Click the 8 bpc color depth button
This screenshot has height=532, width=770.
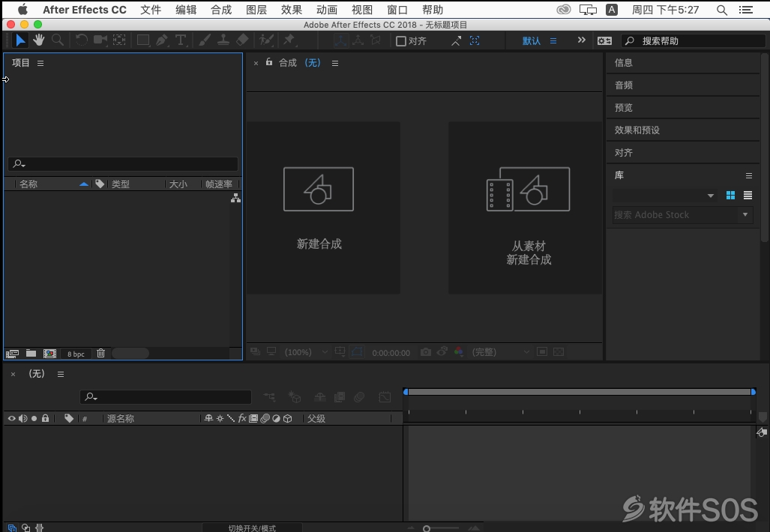(x=76, y=354)
